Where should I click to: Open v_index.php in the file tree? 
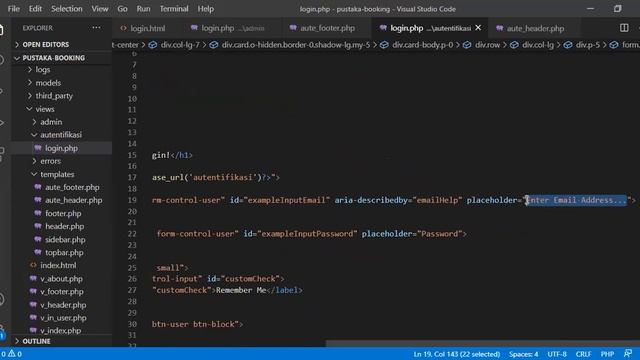[61, 331]
